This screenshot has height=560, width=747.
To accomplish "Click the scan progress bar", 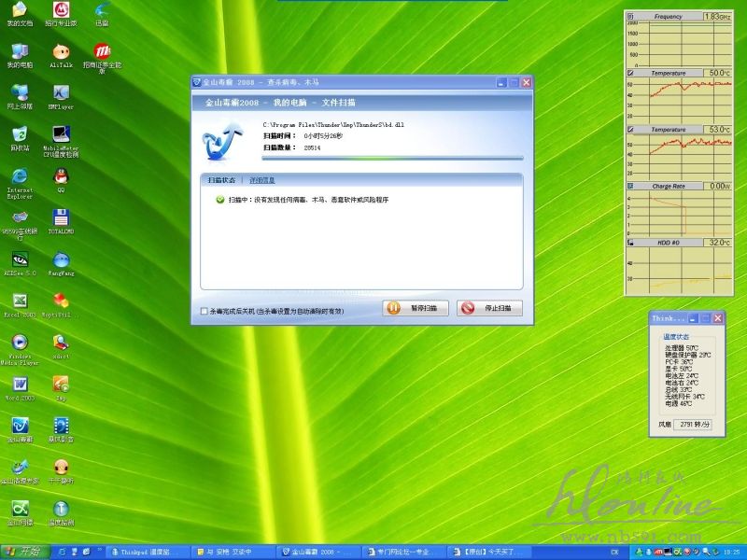I will tap(392, 159).
